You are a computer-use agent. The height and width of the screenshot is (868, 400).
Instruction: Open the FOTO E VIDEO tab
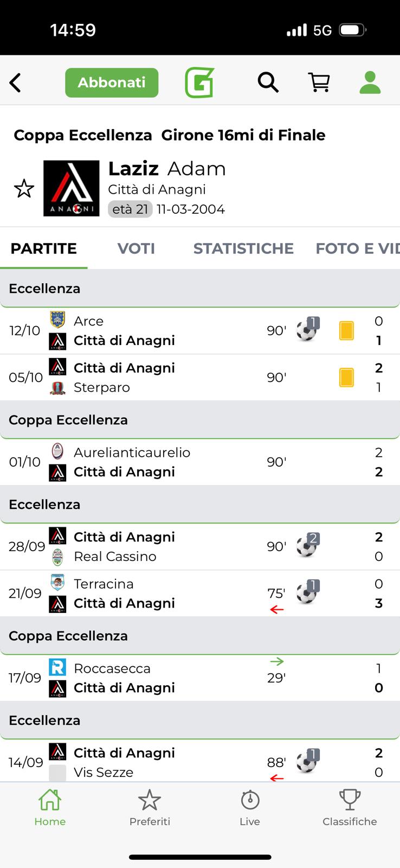click(x=357, y=248)
